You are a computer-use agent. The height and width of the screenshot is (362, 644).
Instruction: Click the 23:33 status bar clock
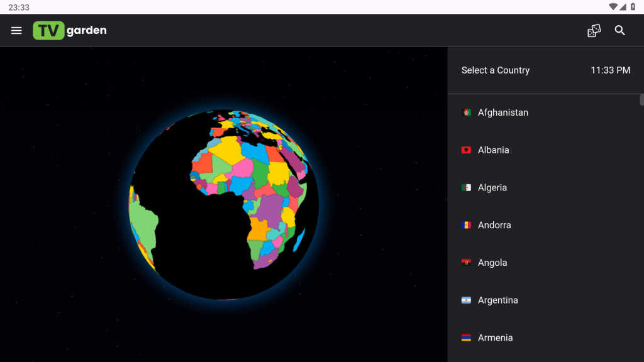pos(19,8)
